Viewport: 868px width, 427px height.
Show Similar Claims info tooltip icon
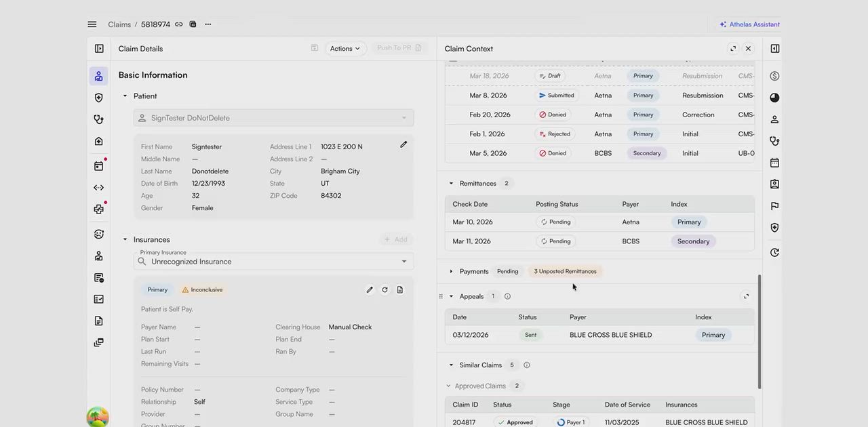[527, 365]
